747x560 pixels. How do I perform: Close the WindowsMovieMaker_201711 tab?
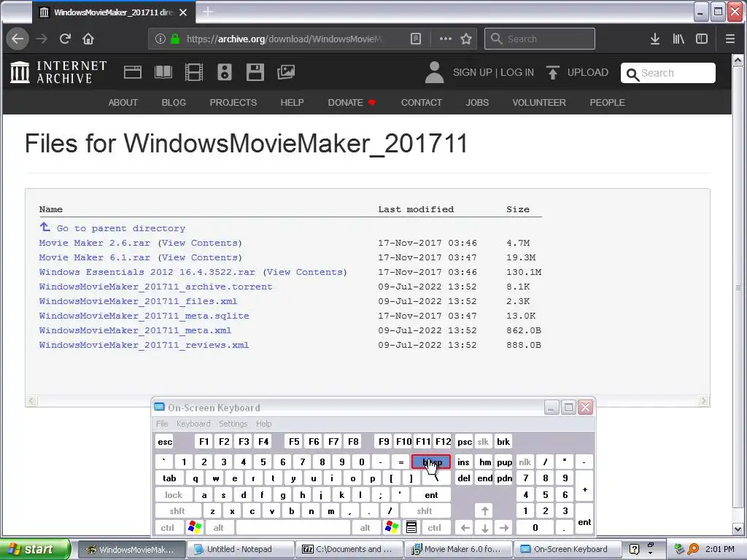coord(183,12)
